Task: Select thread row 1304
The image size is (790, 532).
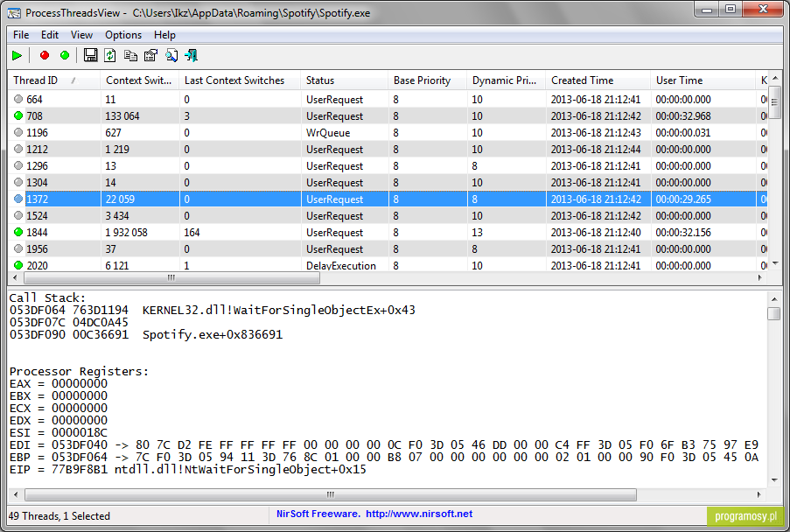Action: point(387,182)
